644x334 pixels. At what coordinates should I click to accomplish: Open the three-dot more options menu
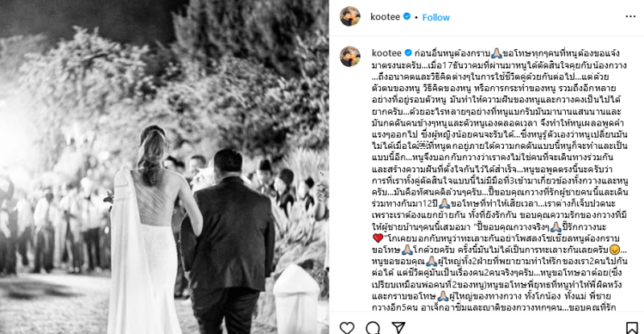click(x=630, y=16)
